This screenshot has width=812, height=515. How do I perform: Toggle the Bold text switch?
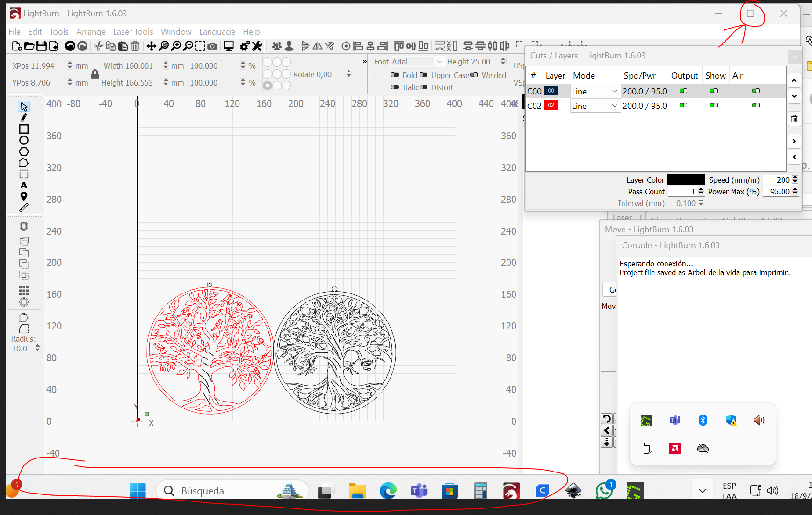[395, 75]
